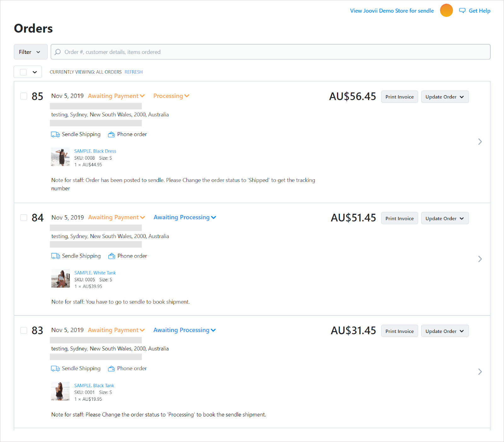Open order 83 details with right chevron
Screen dimensions: 504x442
click(480, 372)
